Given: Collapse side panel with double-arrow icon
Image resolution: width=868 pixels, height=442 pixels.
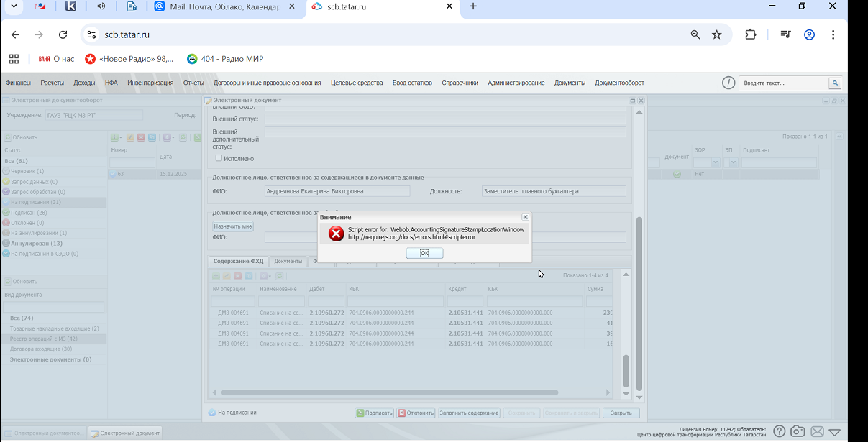Looking at the screenshot, I should click(839, 137).
